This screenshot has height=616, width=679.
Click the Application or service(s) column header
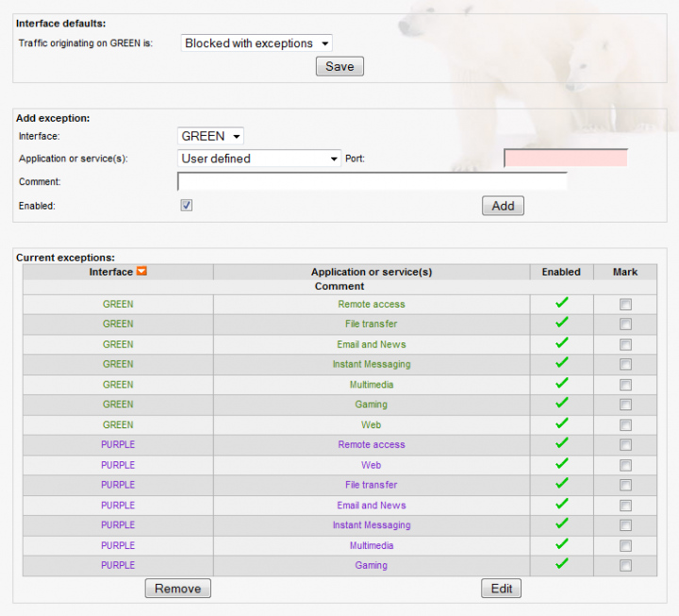pos(372,272)
